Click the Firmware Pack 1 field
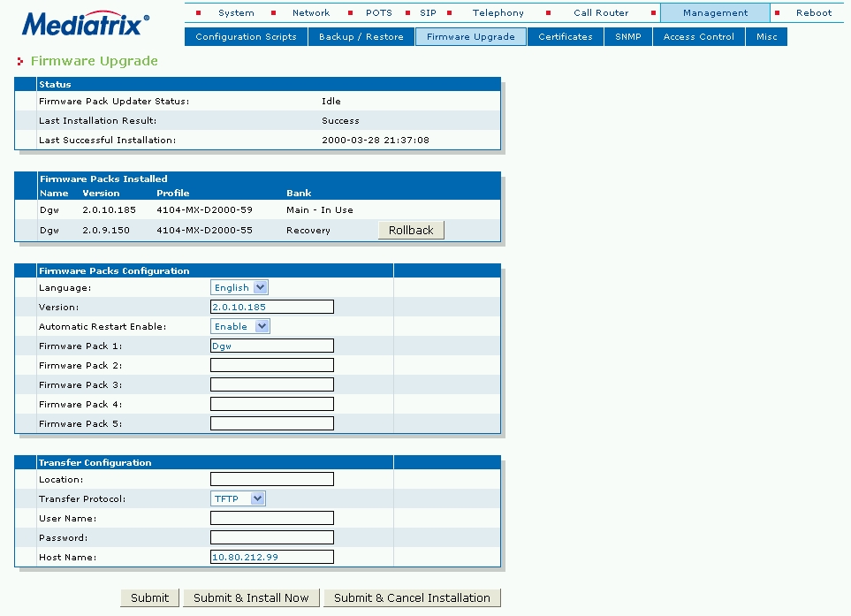The image size is (851, 616). (272, 346)
